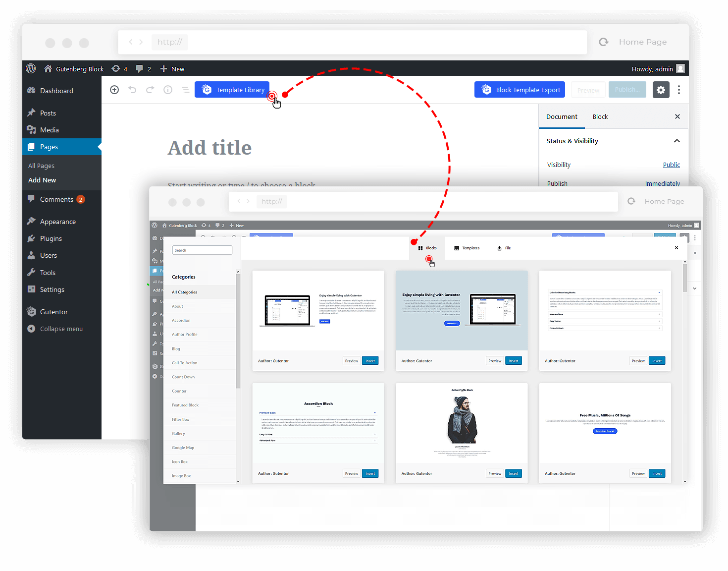Click back window browser reload icon

(604, 42)
